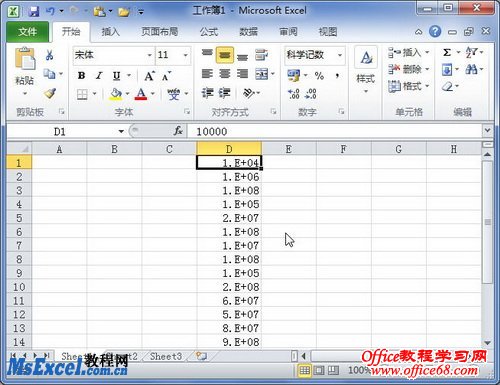500x385 pixels.
Task: Select the Format Painter brush
Action: click(50, 93)
